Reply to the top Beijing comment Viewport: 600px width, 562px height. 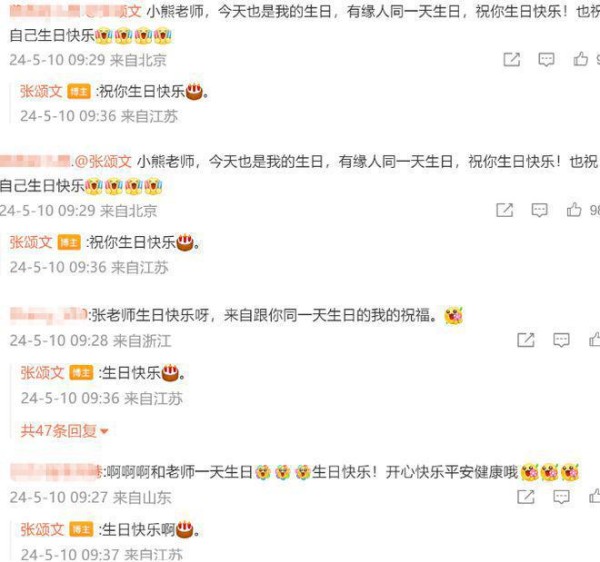point(546,60)
